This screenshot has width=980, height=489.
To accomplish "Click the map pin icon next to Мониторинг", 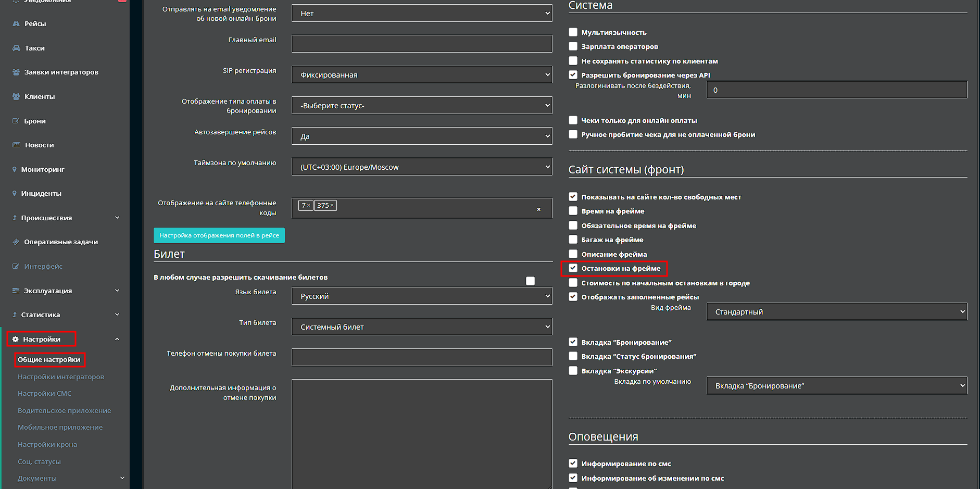I will coord(15,170).
